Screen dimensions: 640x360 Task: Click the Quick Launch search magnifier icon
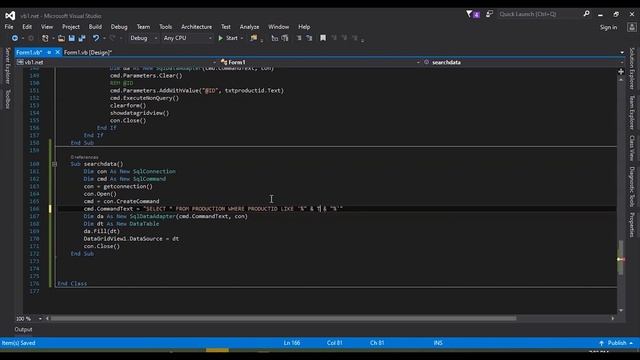587,14
